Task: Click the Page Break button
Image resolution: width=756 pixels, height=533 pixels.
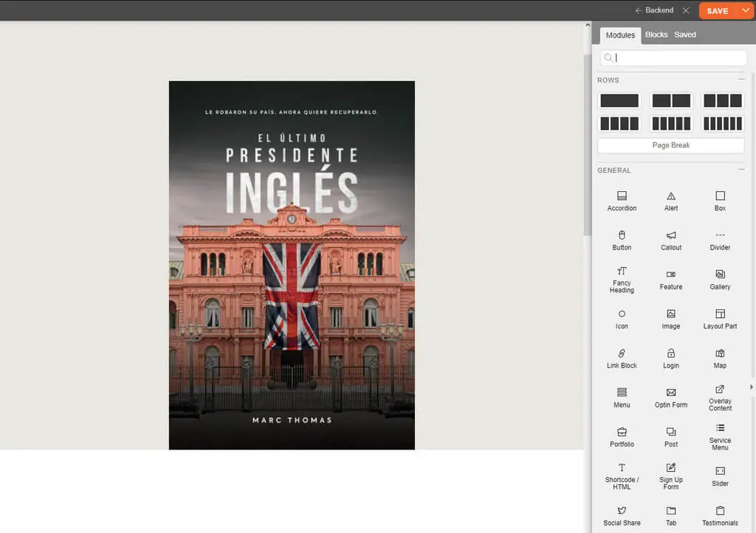Action: coord(670,145)
